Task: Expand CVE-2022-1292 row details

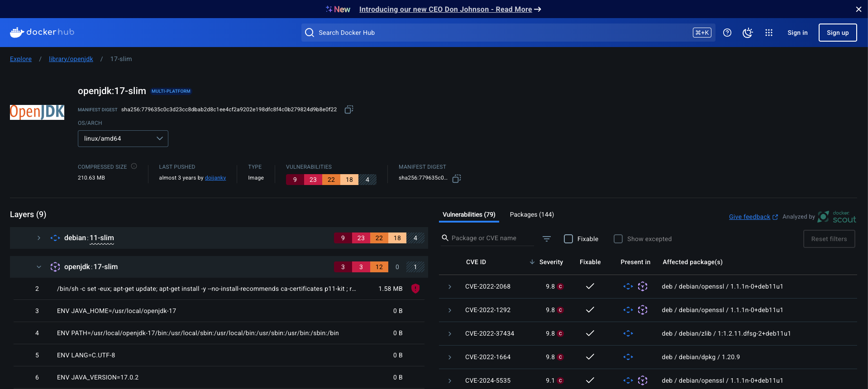Action: 450,310
